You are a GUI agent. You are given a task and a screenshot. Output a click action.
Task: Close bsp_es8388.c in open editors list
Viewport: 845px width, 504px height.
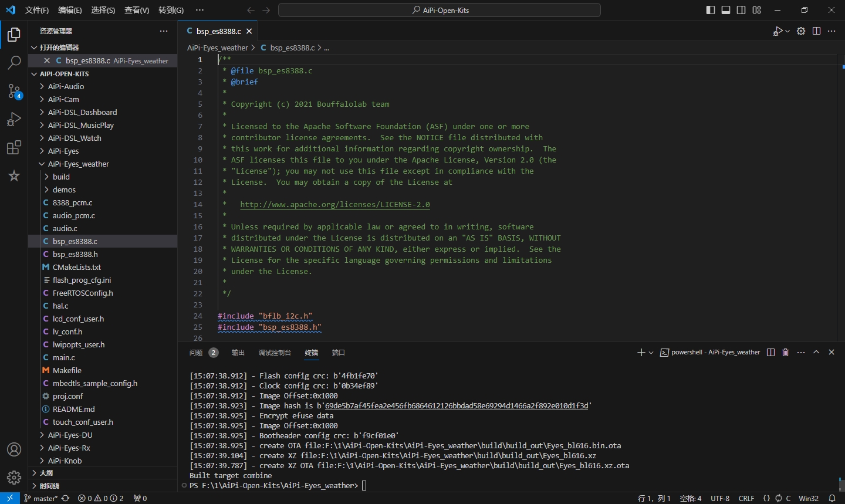point(47,60)
